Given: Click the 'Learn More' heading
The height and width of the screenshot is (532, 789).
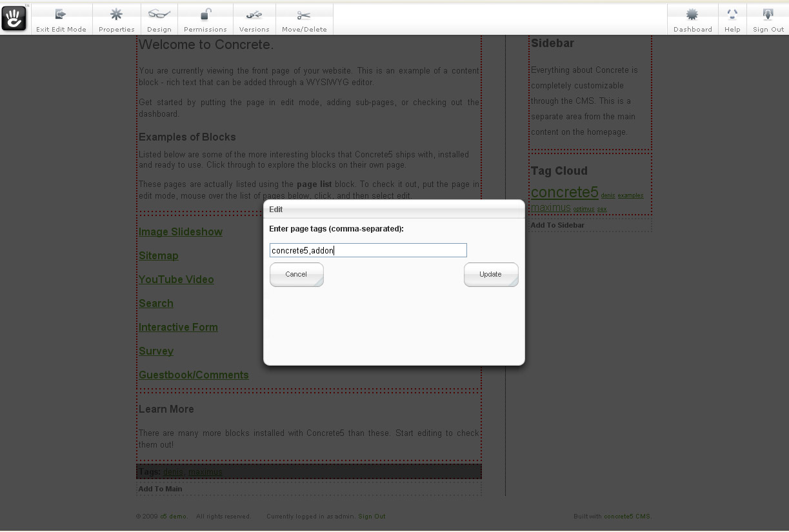Looking at the screenshot, I should pos(166,409).
